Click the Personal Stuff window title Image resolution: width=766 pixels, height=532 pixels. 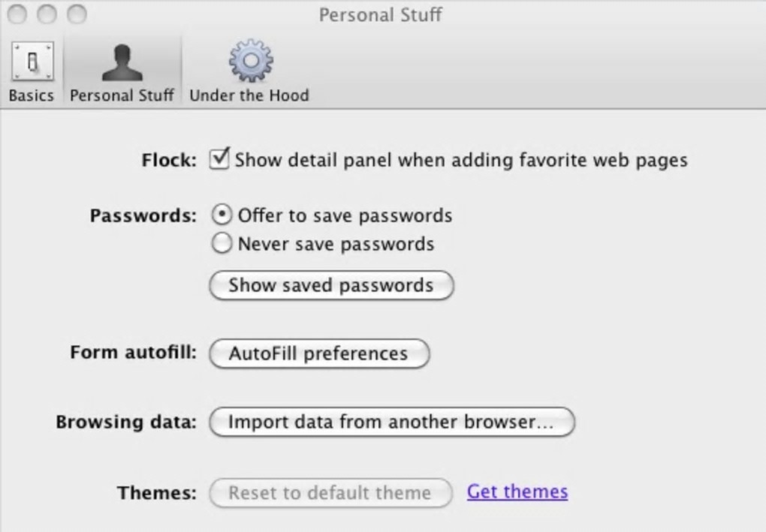pyautogui.click(x=381, y=15)
